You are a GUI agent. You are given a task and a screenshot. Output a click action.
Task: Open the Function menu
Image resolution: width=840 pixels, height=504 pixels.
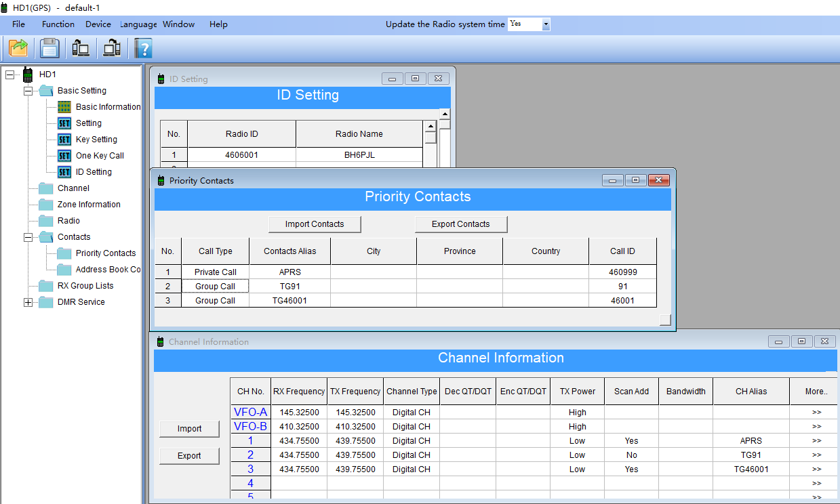[58, 24]
